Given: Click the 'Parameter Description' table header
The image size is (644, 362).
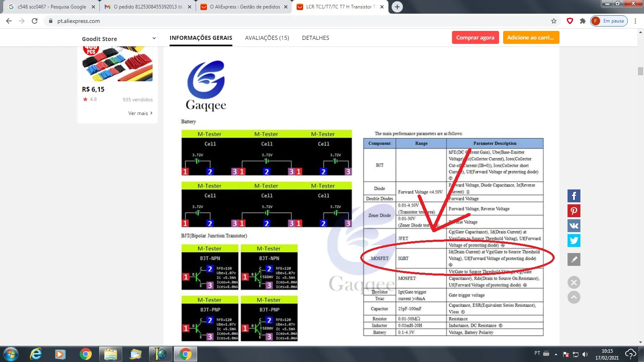Looking at the screenshot, I should click(495, 144).
